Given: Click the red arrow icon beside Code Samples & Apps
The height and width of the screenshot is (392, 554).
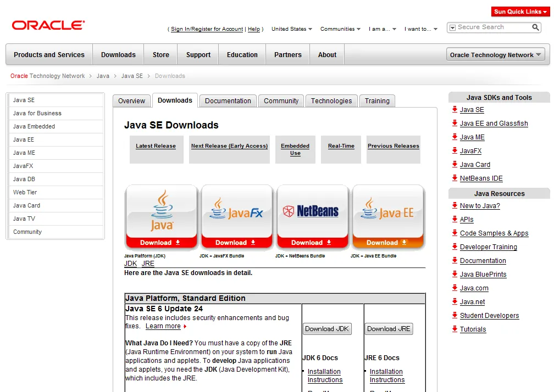Looking at the screenshot, I should [455, 233].
